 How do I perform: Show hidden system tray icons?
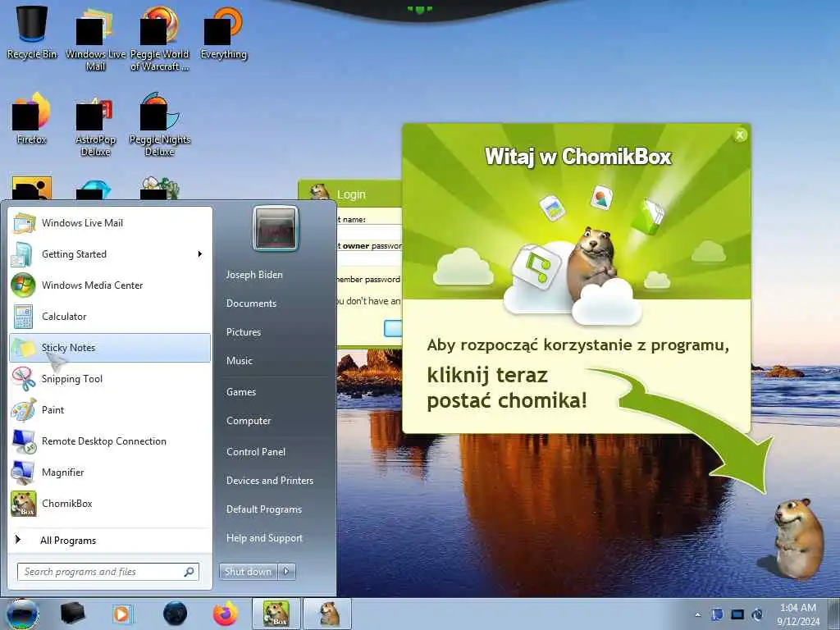coord(697,614)
